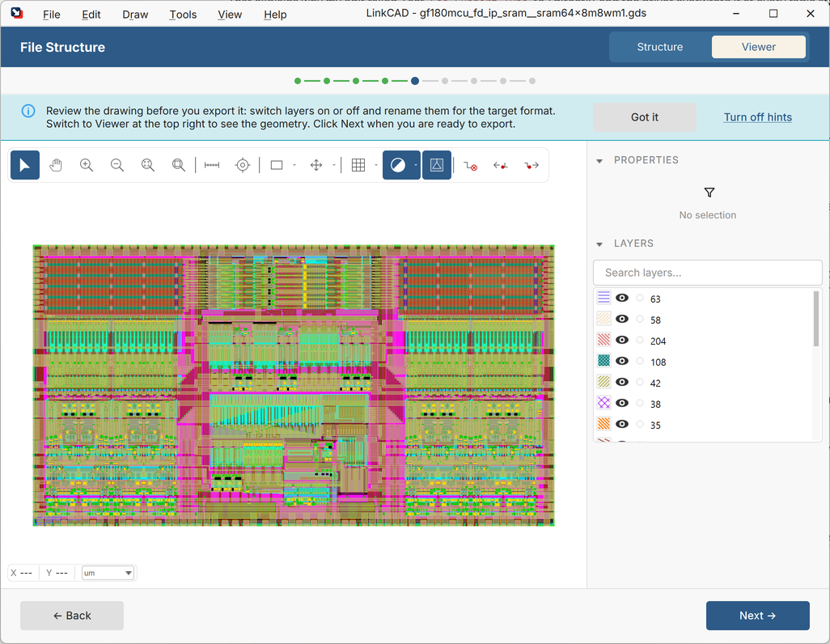Hide layer 38 with eye icon
The image size is (830, 644).
622,403
